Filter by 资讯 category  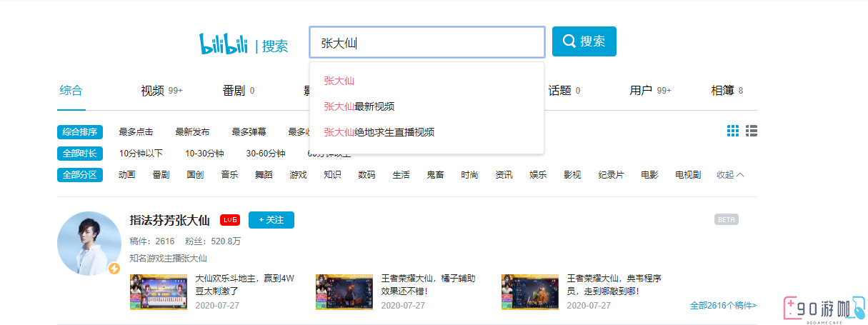(504, 175)
